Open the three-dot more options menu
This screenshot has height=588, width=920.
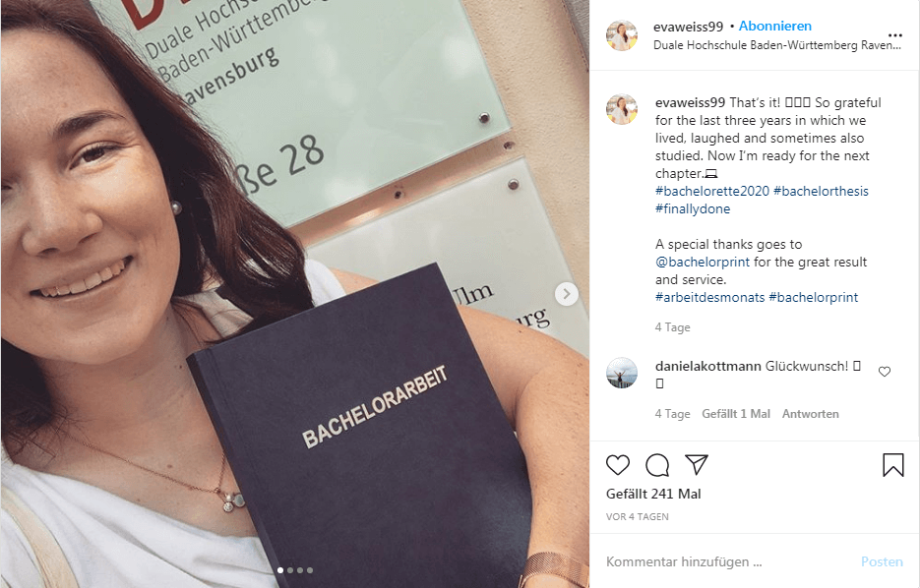point(894,35)
